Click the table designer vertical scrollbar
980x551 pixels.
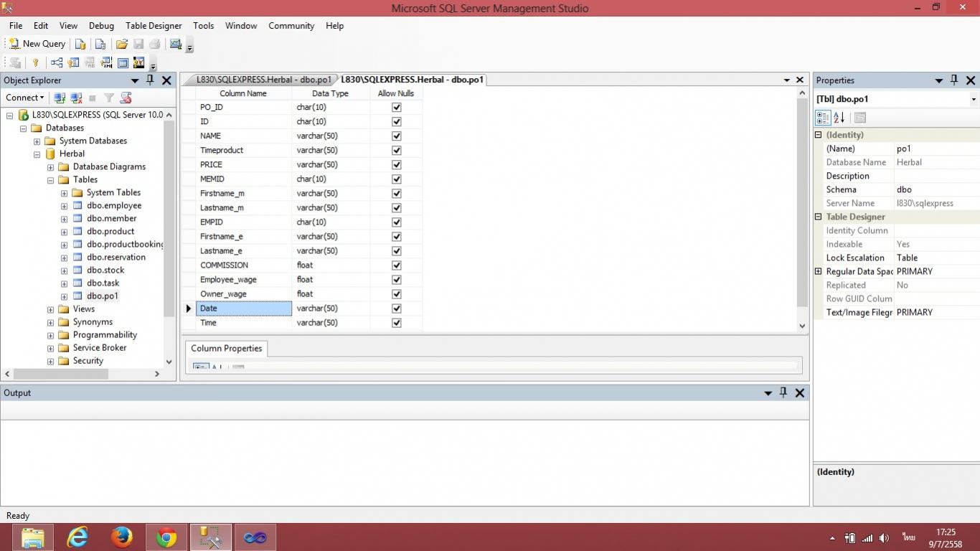coord(802,202)
